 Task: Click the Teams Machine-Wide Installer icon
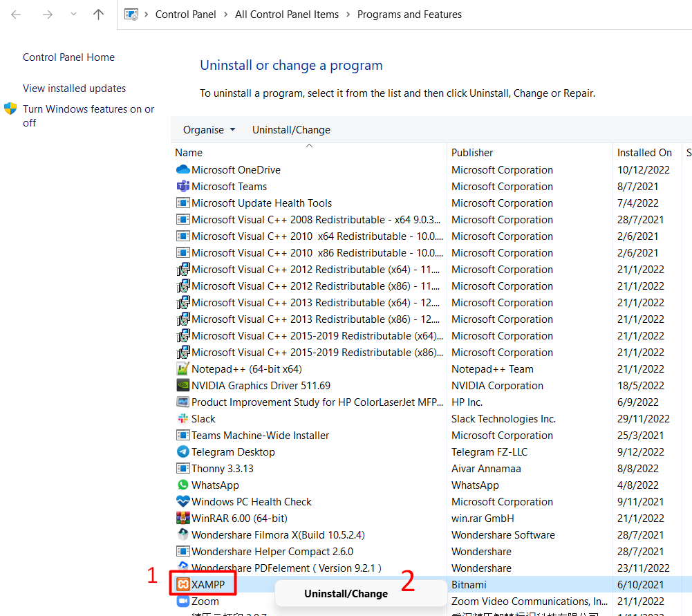183,435
